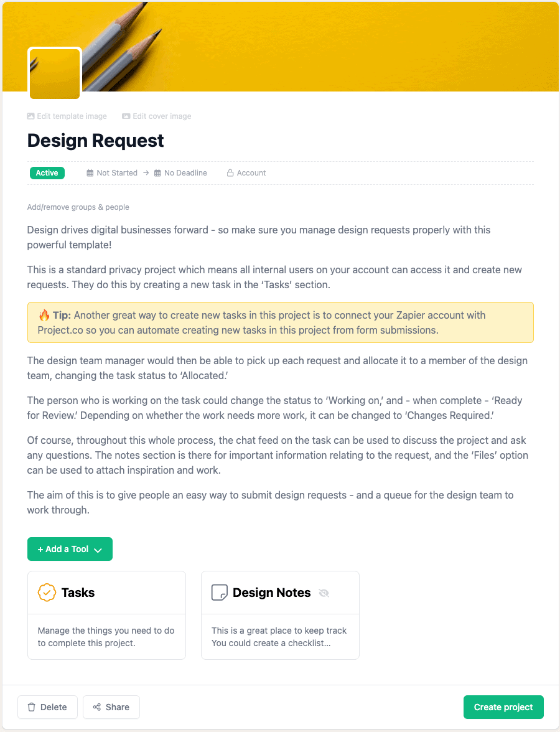This screenshot has width=560, height=732.
Task: Click the Design Request title text
Action: pos(95,141)
